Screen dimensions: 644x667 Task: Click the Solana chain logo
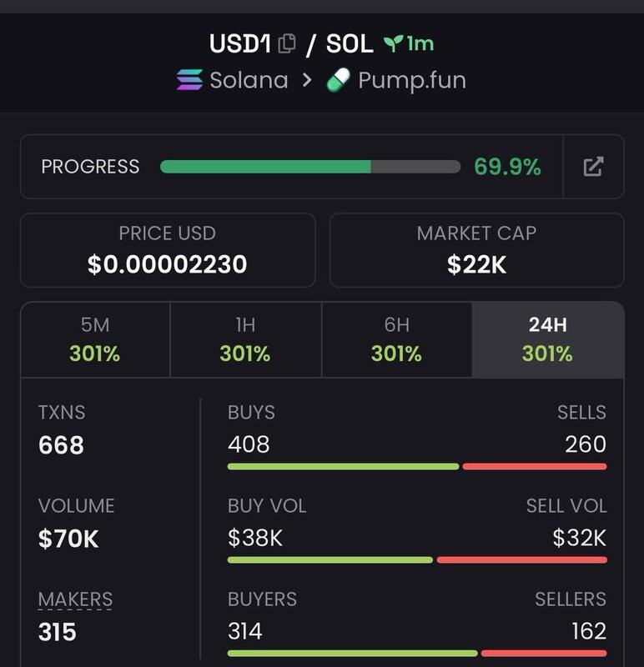pyautogui.click(x=190, y=80)
